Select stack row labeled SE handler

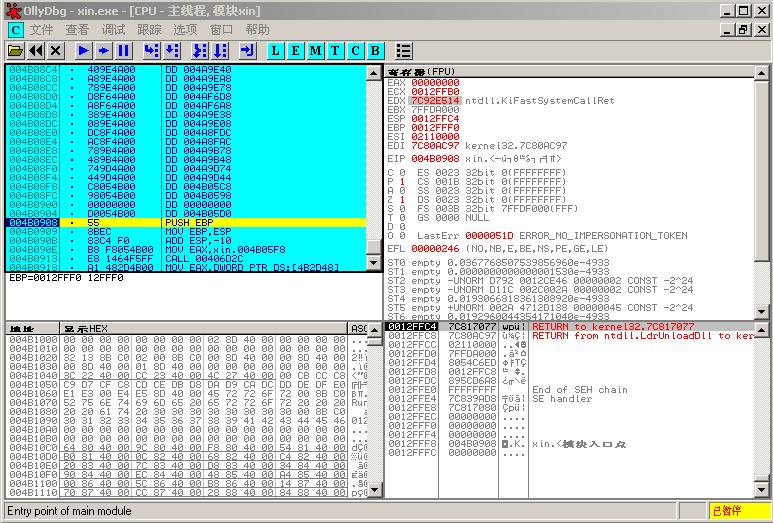pos(569,398)
